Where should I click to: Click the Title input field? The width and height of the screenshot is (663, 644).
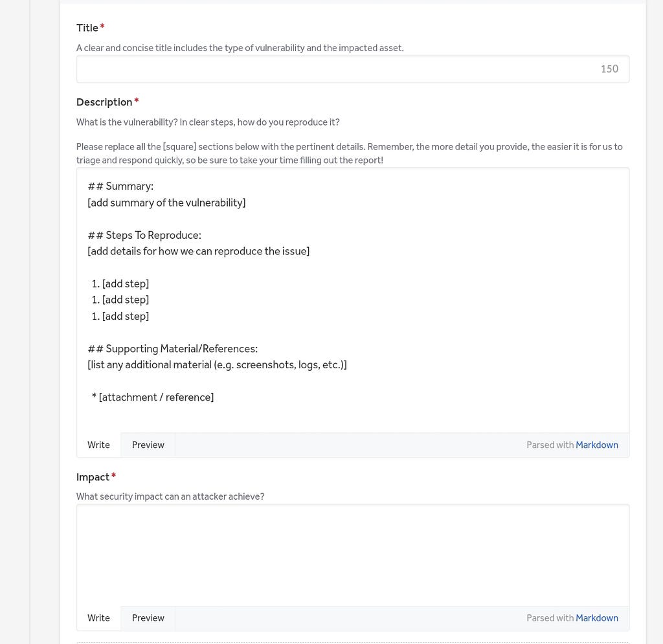pos(353,69)
